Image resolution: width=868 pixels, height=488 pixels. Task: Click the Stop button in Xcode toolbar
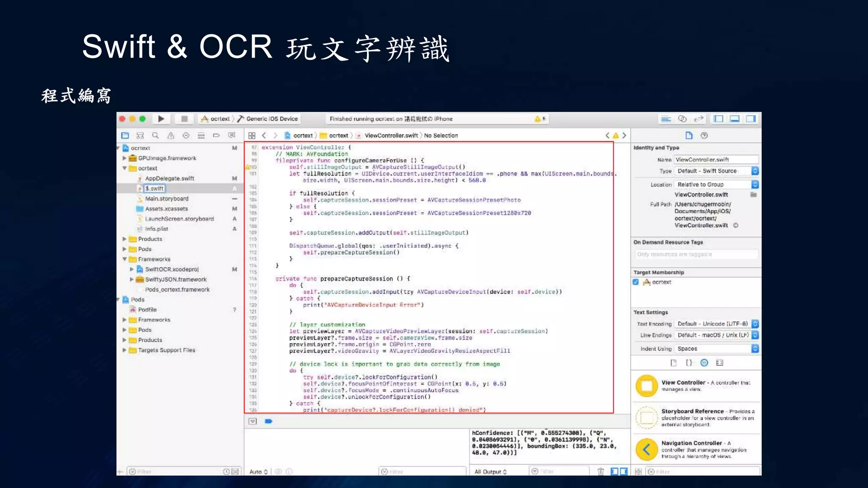(x=184, y=119)
